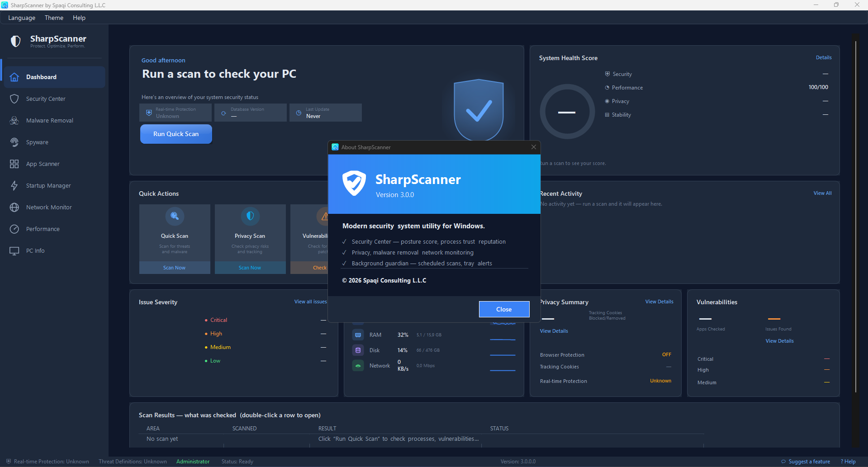
Task: Click View All in Recent Activity
Action: pos(822,193)
